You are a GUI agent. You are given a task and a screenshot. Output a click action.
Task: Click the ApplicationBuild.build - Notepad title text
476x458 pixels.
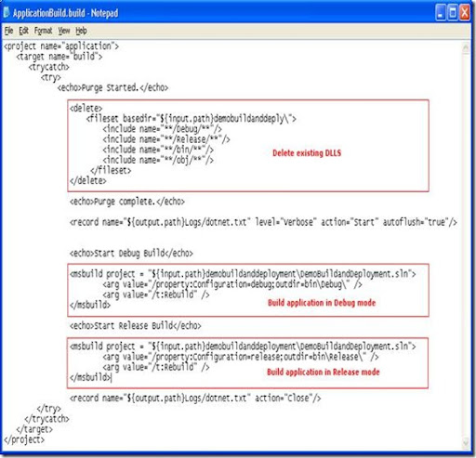(65, 13)
